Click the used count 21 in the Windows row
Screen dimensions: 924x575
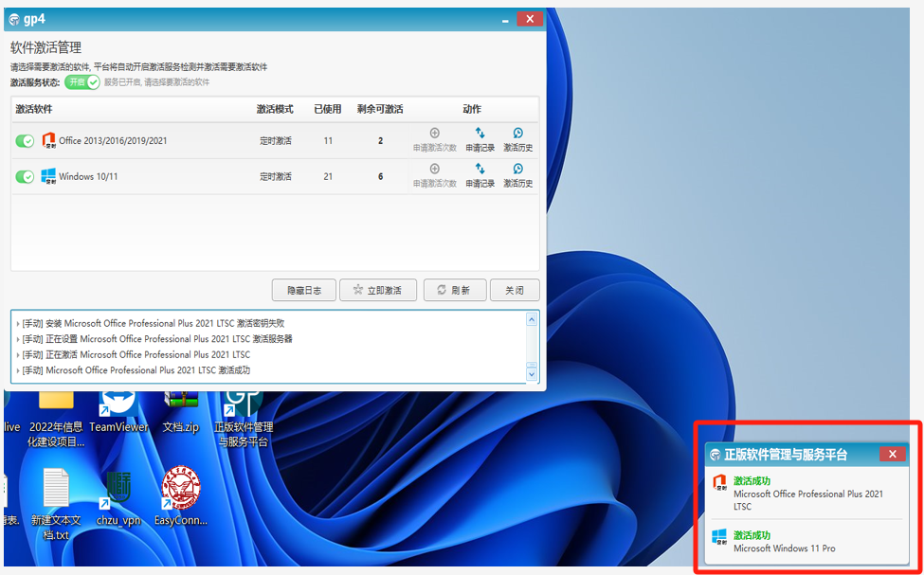[328, 176]
